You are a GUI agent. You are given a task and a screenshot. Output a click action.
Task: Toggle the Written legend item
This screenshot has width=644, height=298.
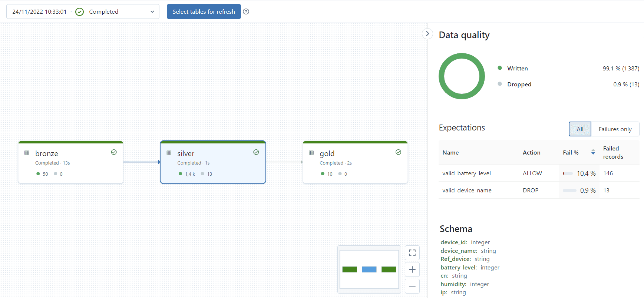pos(517,68)
